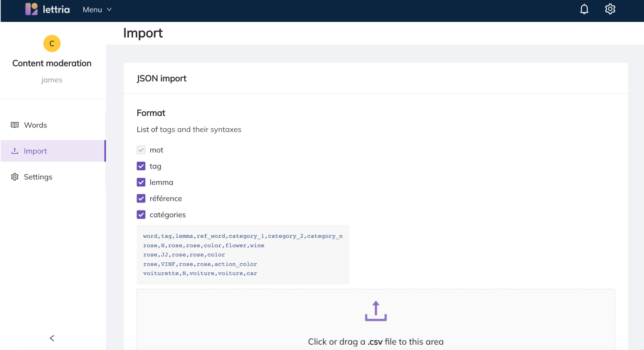Click the Content moderation project name
Image resolution: width=644 pixels, height=350 pixels.
(x=51, y=63)
